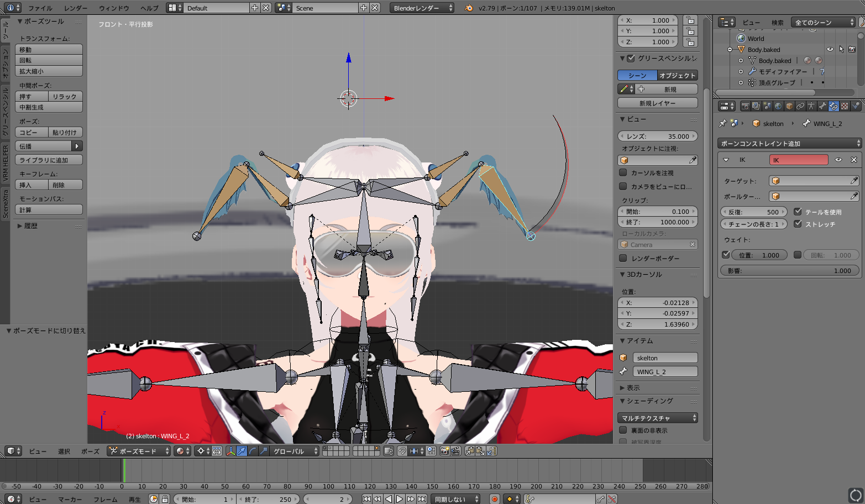The width and height of the screenshot is (865, 504).
Task: Open the Pose menu in viewport header
Action: [91, 451]
